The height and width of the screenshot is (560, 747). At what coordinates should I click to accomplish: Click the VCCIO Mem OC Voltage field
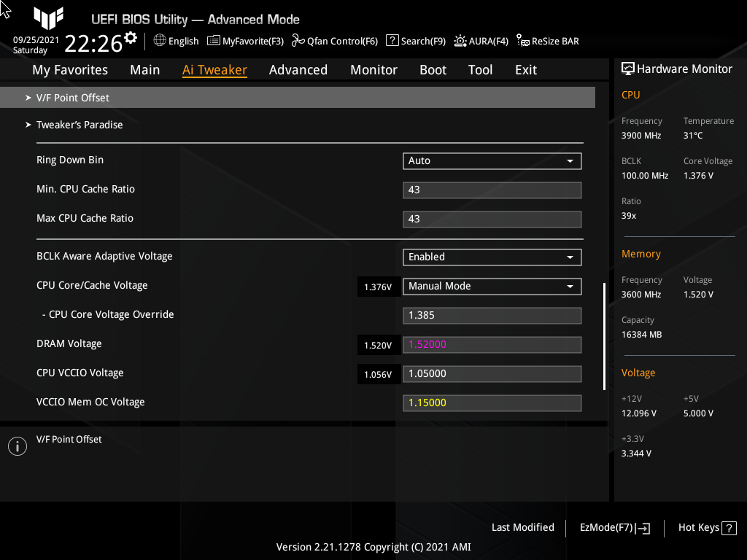[492, 402]
